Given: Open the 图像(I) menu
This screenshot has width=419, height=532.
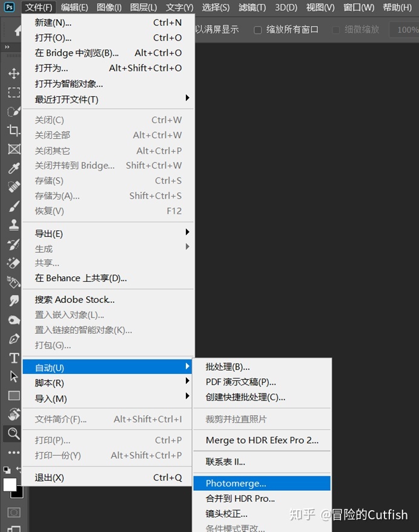Looking at the screenshot, I should click(109, 7).
